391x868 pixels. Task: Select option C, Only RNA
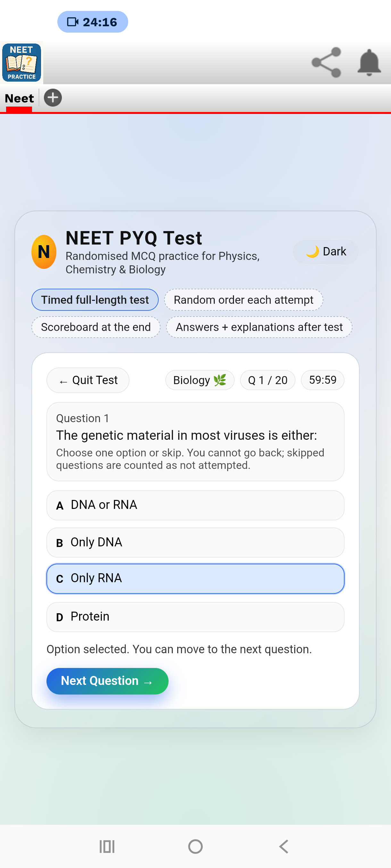click(195, 578)
